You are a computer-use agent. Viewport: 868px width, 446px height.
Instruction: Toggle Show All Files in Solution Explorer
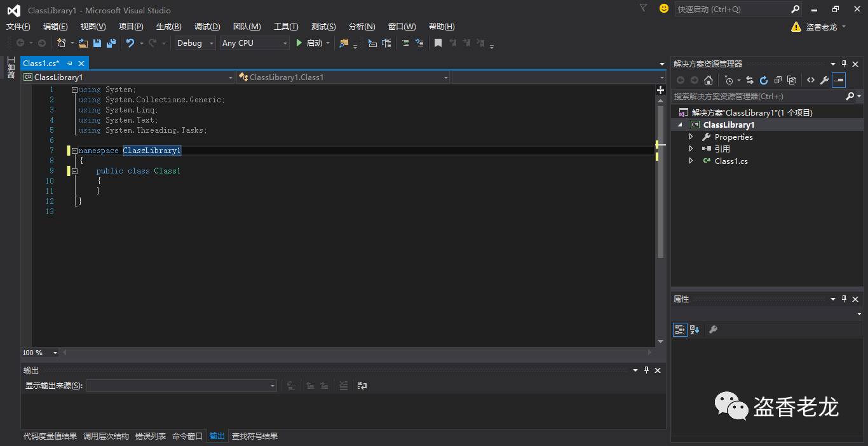(792, 80)
